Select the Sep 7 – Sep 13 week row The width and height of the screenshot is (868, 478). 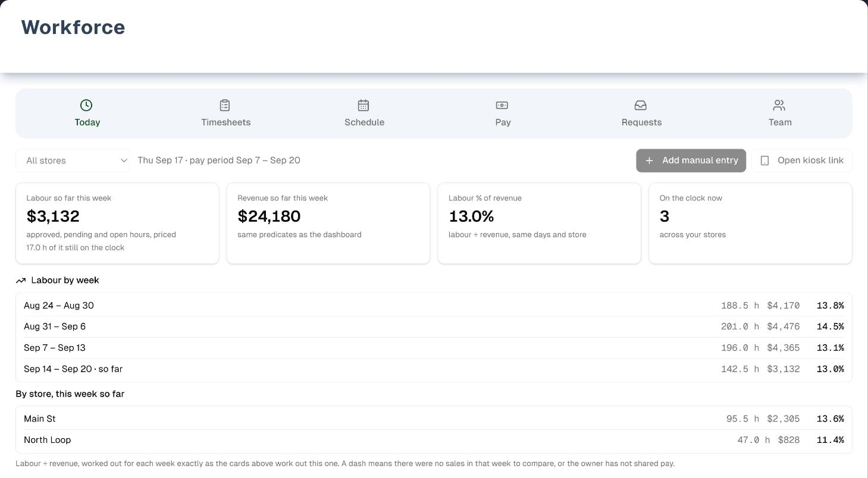tap(434, 348)
